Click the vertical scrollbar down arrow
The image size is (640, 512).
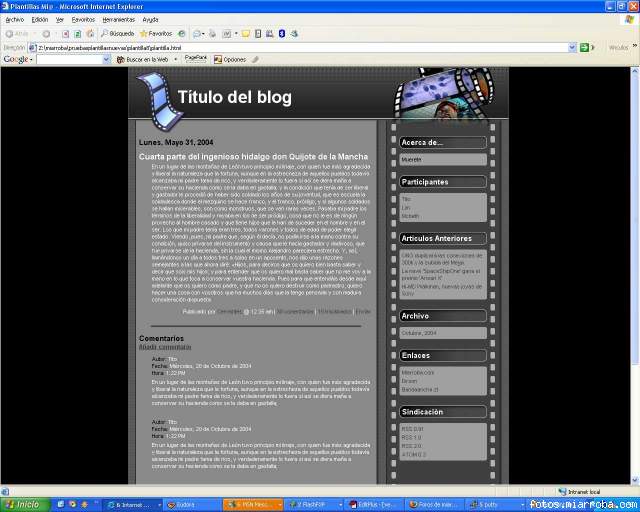coord(635,480)
